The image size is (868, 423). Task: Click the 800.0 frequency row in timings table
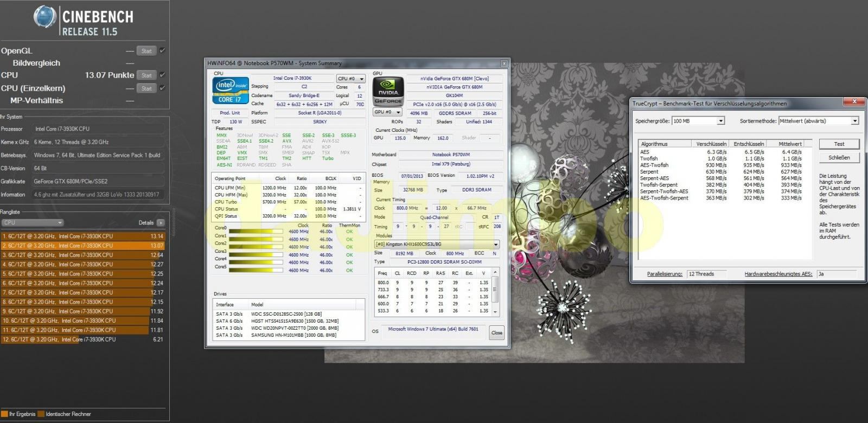point(432,283)
